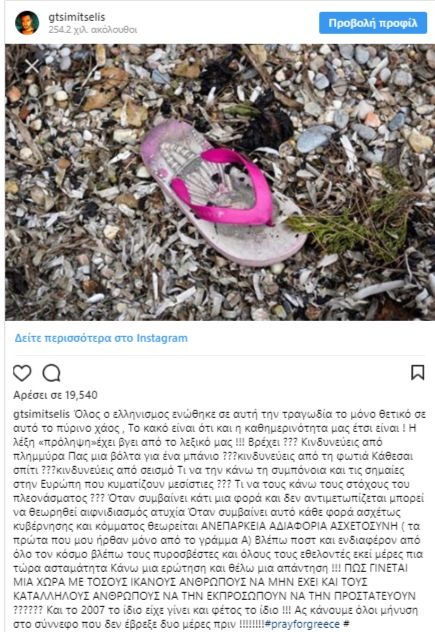Screen dimensions: 435x632
Task: Open the #prayforgreece hashtag
Action: pyautogui.click(x=302, y=624)
